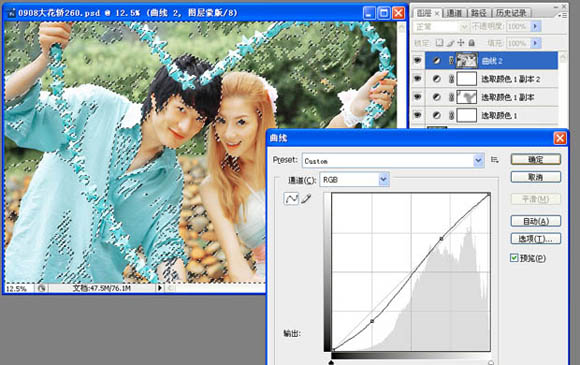Click the 确定 OK button
Viewport: 580px width, 365px height.
536,159
